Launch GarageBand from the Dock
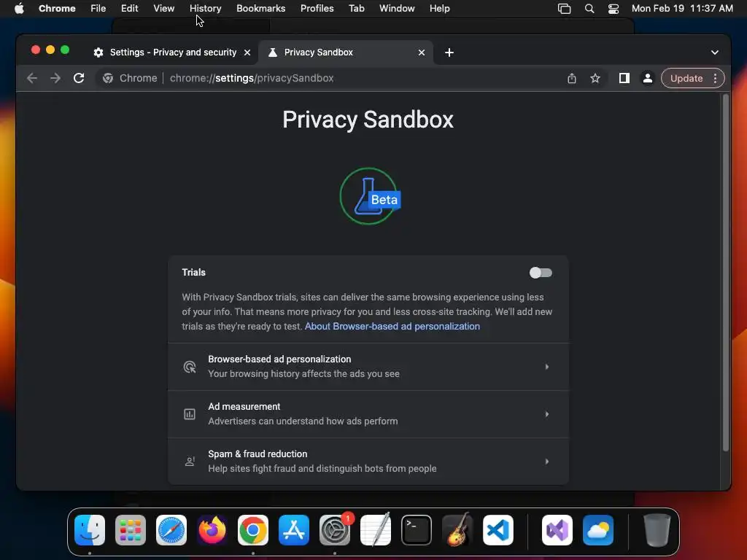The image size is (747, 560). (x=457, y=530)
